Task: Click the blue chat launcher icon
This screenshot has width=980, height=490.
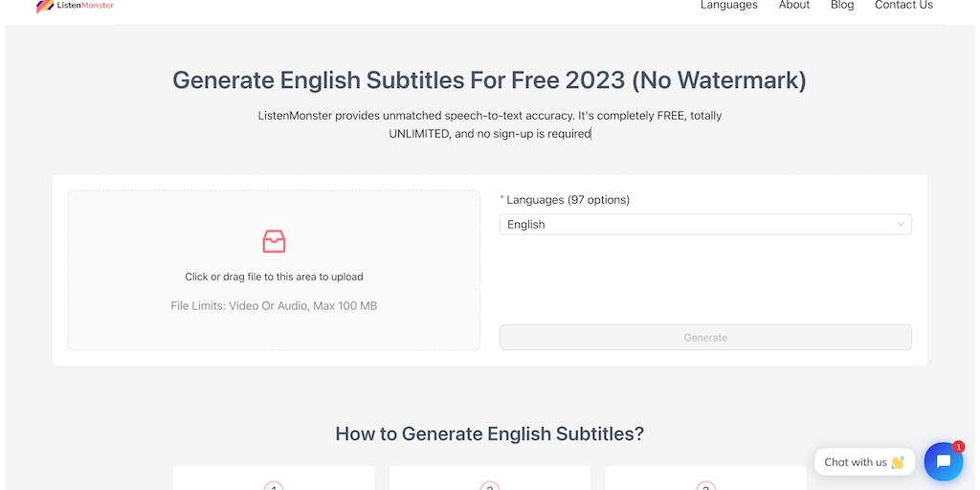Action: (x=944, y=462)
